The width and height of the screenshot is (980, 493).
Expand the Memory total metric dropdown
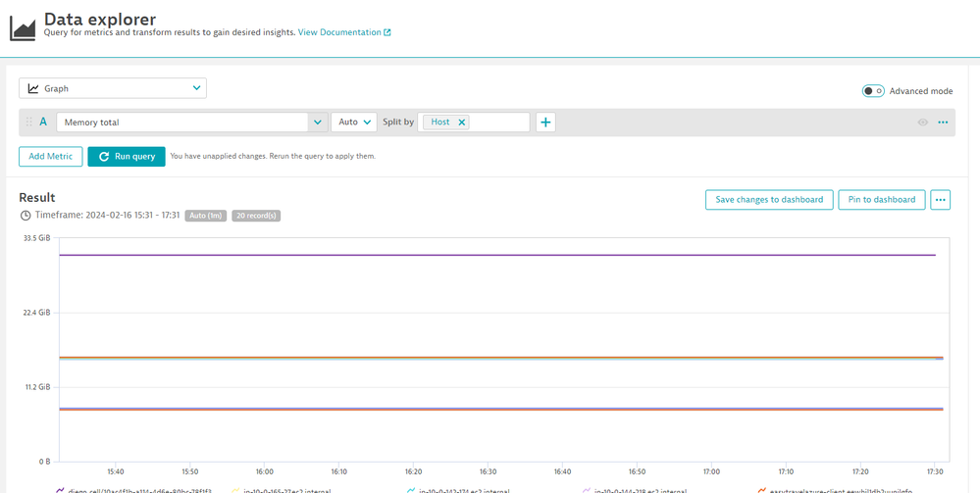[317, 123]
